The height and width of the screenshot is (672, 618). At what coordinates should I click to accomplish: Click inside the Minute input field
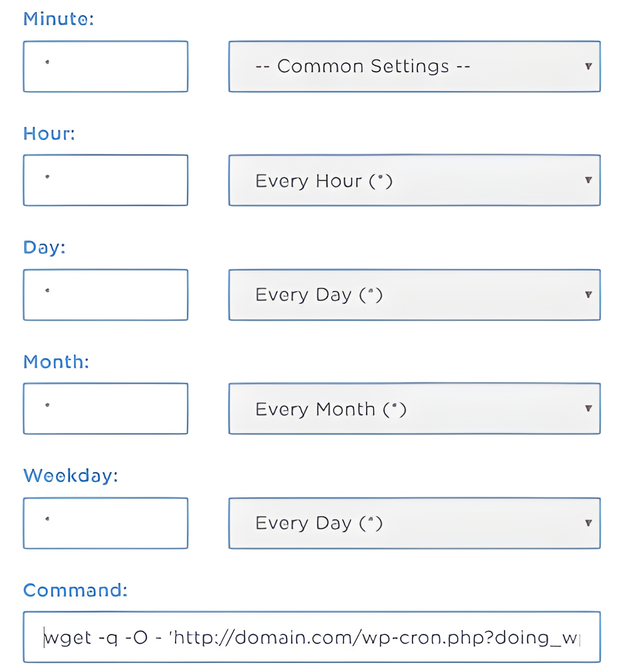coord(106,65)
